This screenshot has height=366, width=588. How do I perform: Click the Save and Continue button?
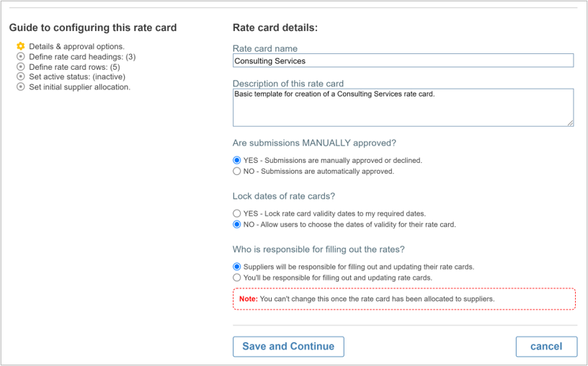[288, 347]
